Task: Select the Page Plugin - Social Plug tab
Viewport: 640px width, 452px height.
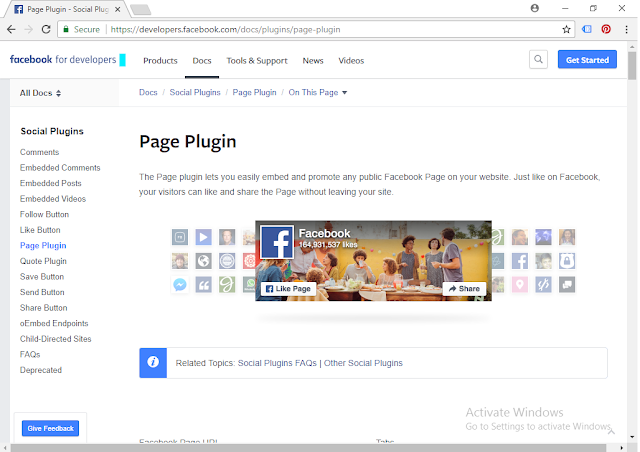Action: pos(67,9)
